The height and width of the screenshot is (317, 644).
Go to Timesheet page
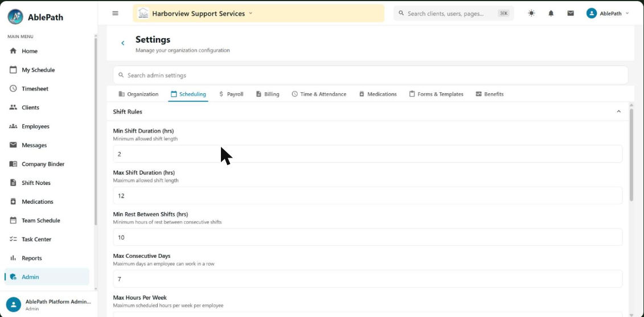tap(47, 89)
